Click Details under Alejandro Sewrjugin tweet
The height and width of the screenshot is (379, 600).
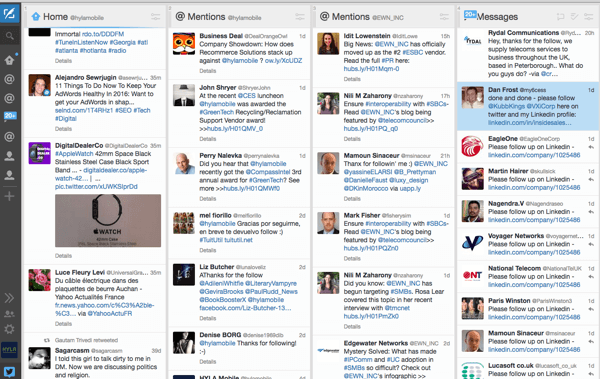pos(63,129)
